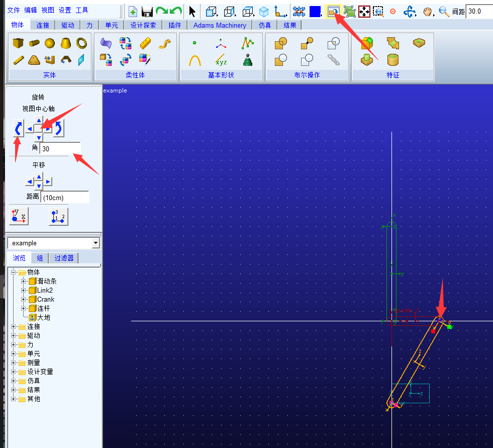The image size is (493, 448).
Task: Toggle the x-y coordinate orientation button
Action: click(19, 216)
